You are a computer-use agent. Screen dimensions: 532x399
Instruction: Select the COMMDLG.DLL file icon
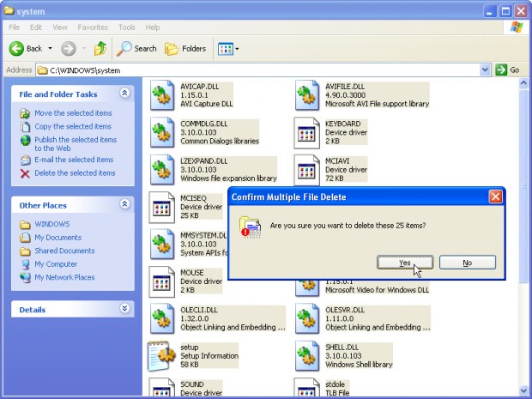(162, 133)
